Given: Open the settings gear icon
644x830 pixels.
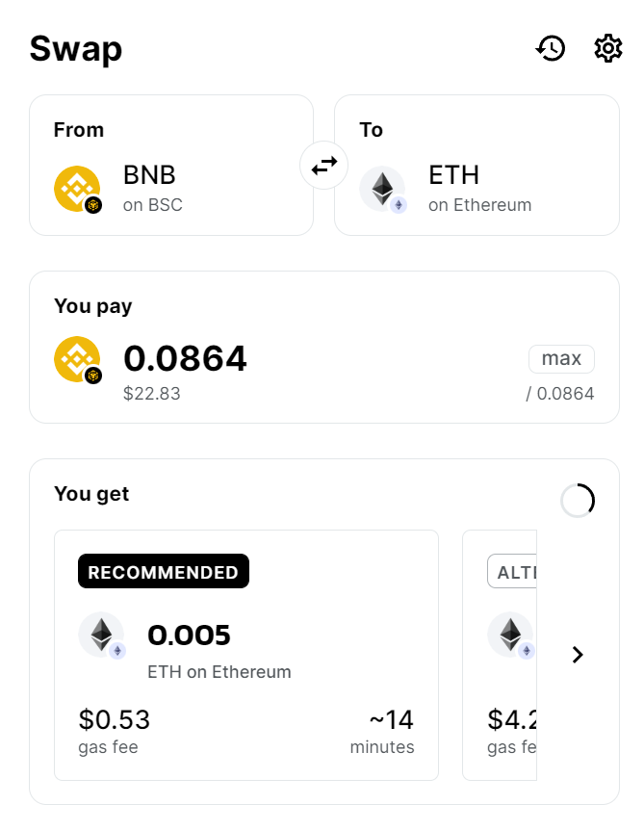Looking at the screenshot, I should [x=608, y=49].
